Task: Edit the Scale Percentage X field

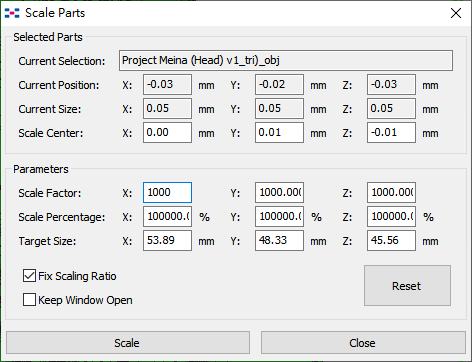Action: pos(167,217)
